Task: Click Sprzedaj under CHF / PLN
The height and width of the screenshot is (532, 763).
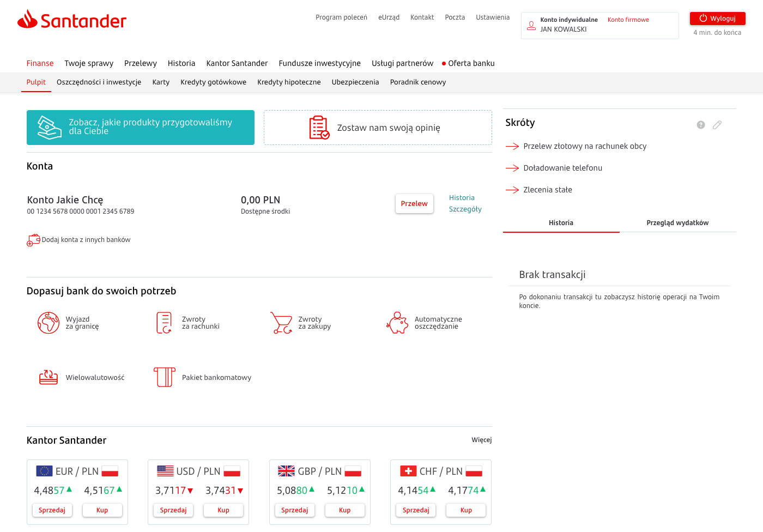Action: [416, 510]
